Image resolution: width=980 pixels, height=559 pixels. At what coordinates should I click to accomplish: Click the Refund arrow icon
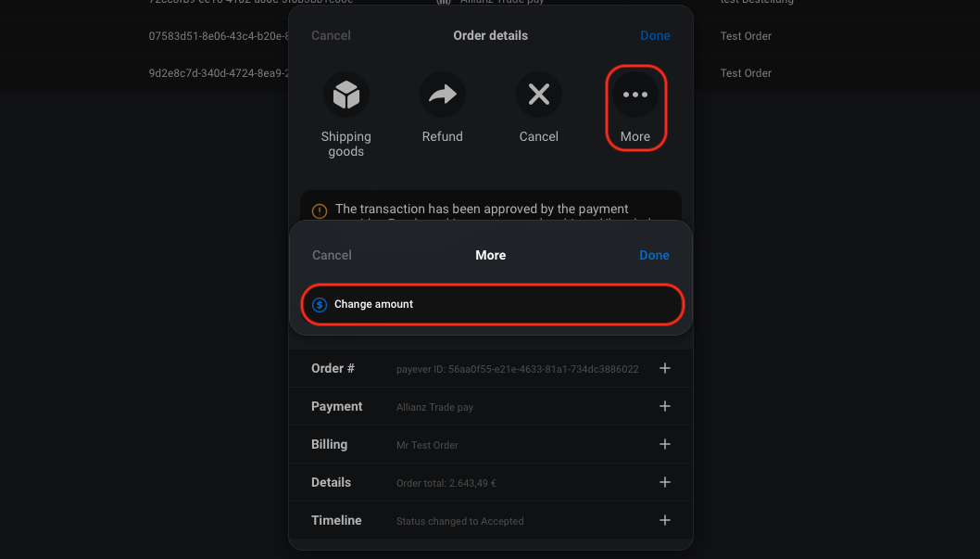[443, 95]
